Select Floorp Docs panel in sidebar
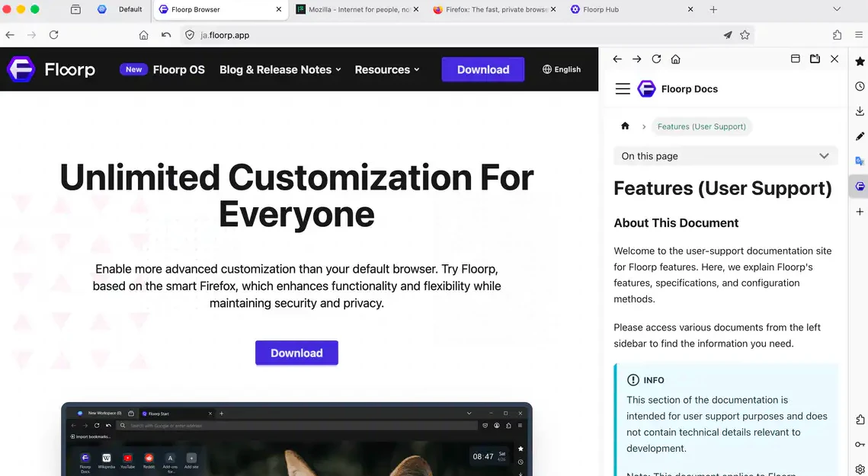The height and width of the screenshot is (476, 868). 860,187
